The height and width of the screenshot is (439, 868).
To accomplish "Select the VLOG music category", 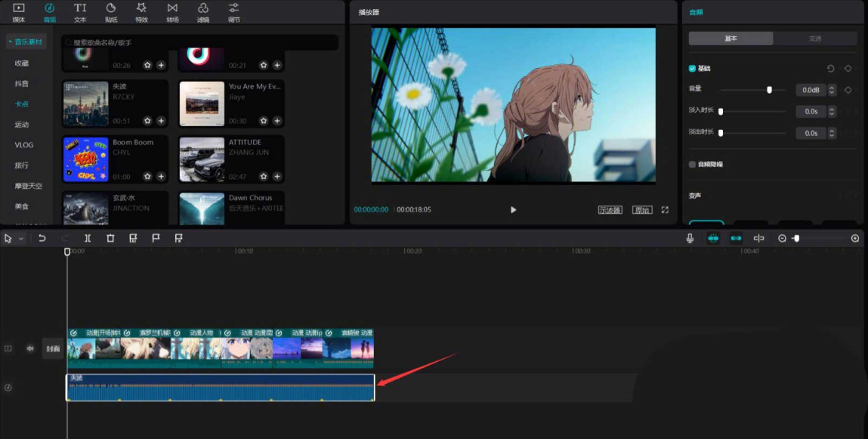I will pos(23,145).
